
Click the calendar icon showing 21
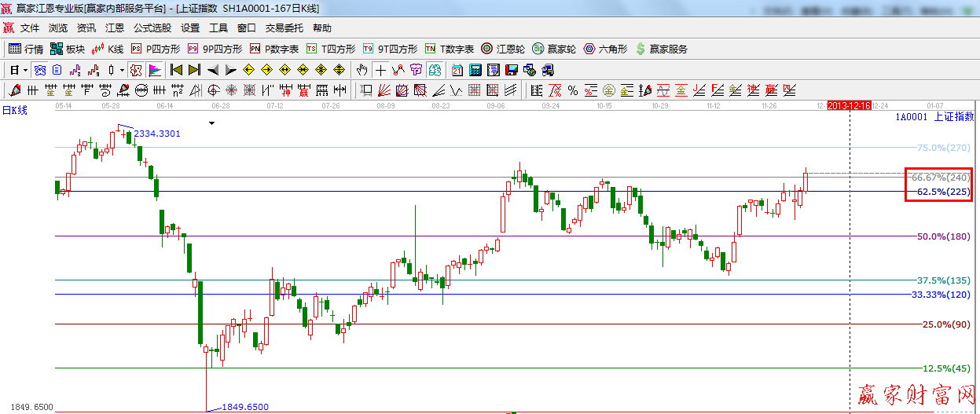[x=457, y=70]
